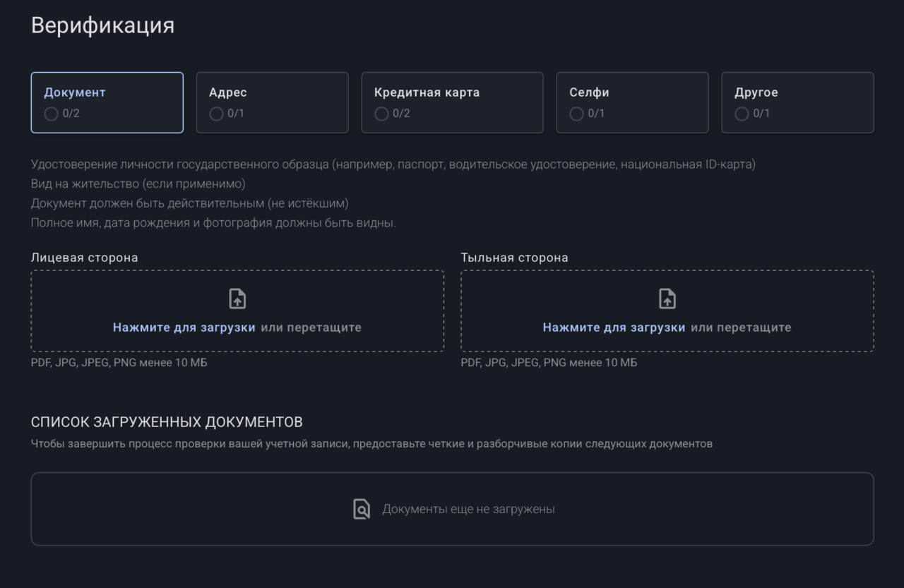Click the 0/2 counter in Кредитная карта card
The image size is (904, 588).
(402, 114)
